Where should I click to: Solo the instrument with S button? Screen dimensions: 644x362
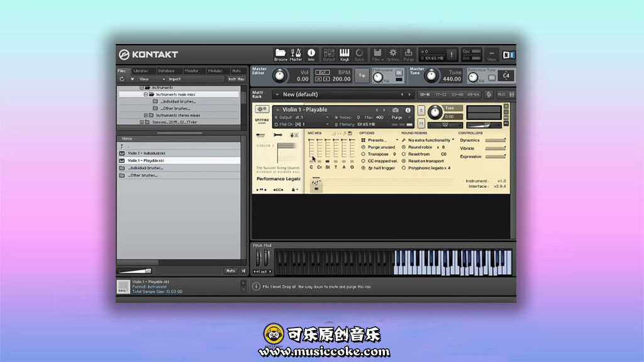pyautogui.click(x=421, y=111)
